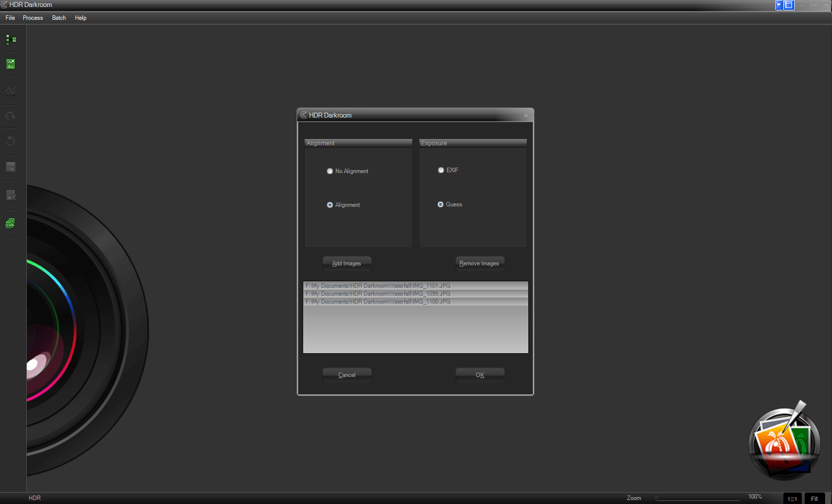Select the Guess exposure option
This screenshot has width=832, height=504.
pos(441,204)
